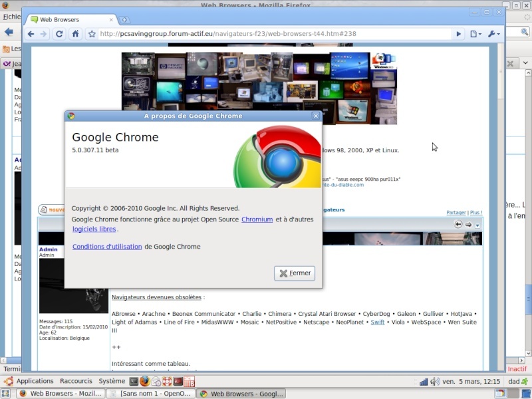Click the forum previous topic arrow icon
The image size is (532, 399).
[x=458, y=224]
